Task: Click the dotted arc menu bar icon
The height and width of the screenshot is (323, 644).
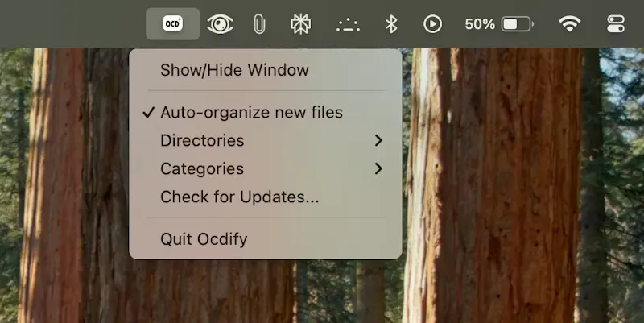Action: (348, 25)
